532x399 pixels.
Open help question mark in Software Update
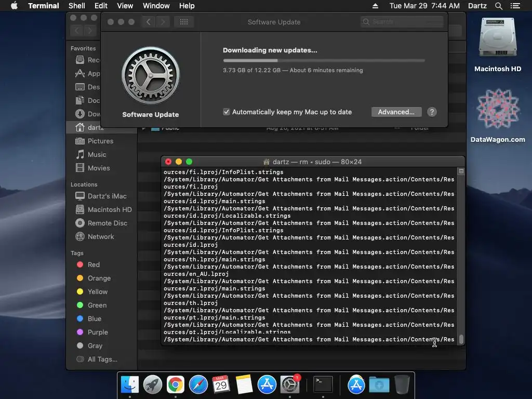432,112
